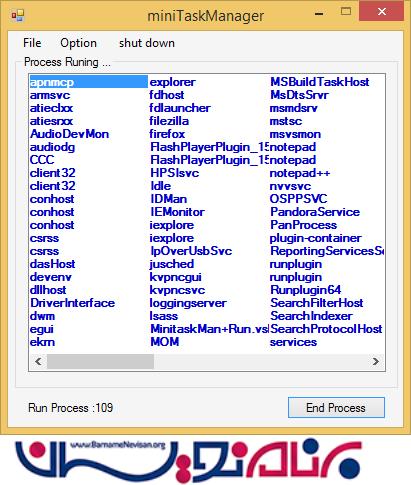Screen dimensions: 411x485
Task: Select the loggingserver process
Action: click(188, 303)
